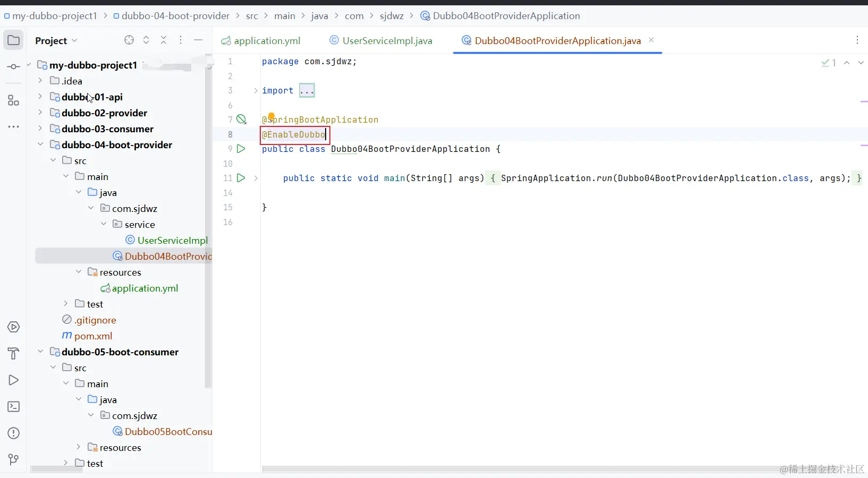Select Dubbo04BootProvic... class in tree

pos(163,256)
